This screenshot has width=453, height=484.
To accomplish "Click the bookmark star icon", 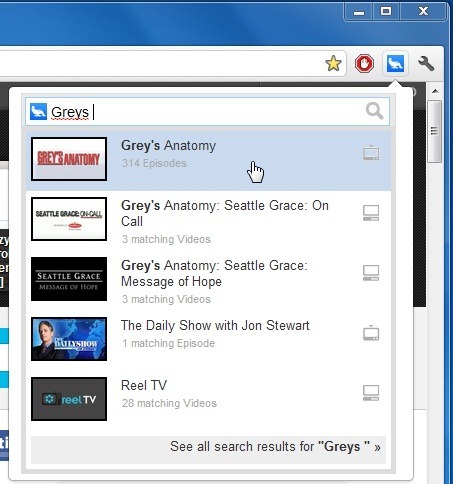I will pos(333,63).
